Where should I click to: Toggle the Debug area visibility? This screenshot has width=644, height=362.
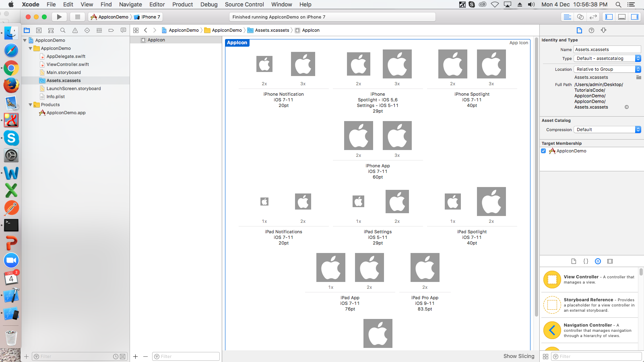click(622, 17)
